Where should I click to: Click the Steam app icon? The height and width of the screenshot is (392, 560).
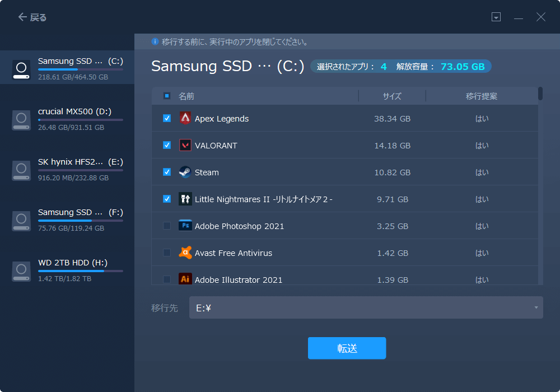click(185, 172)
